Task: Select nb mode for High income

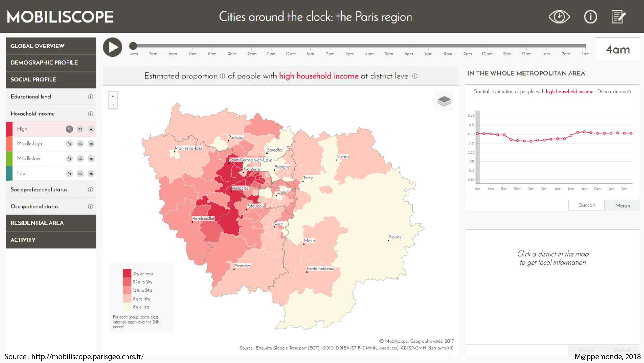Action: point(80,129)
